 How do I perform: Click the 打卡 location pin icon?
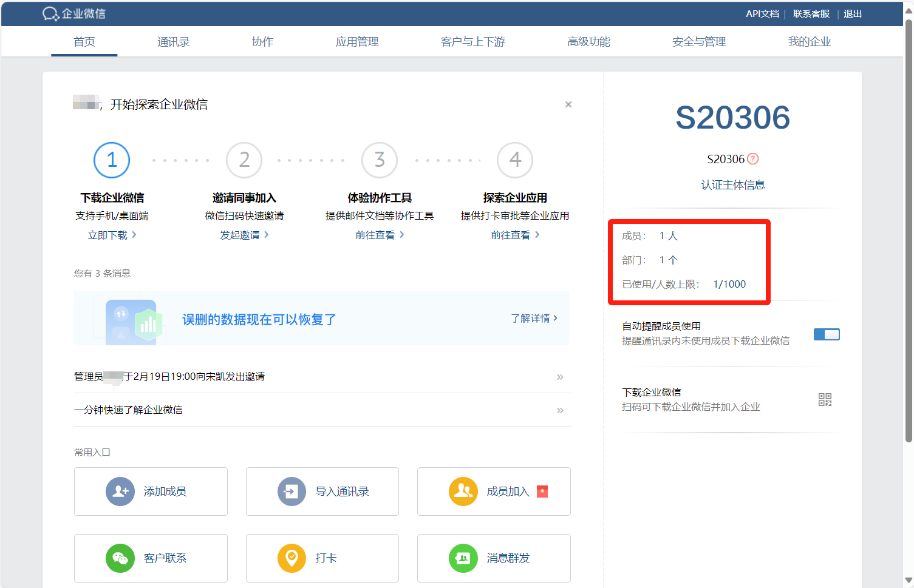click(x=292, y=558)
